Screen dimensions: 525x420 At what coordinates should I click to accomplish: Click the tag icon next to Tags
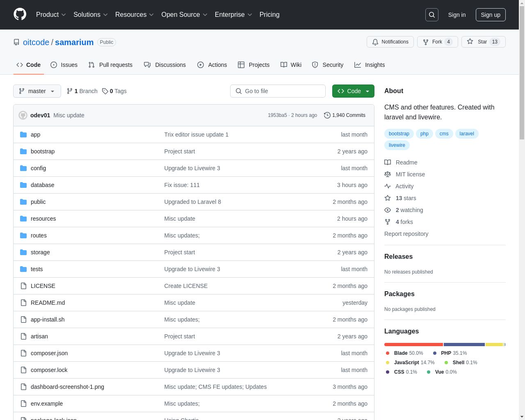[105, 91]
